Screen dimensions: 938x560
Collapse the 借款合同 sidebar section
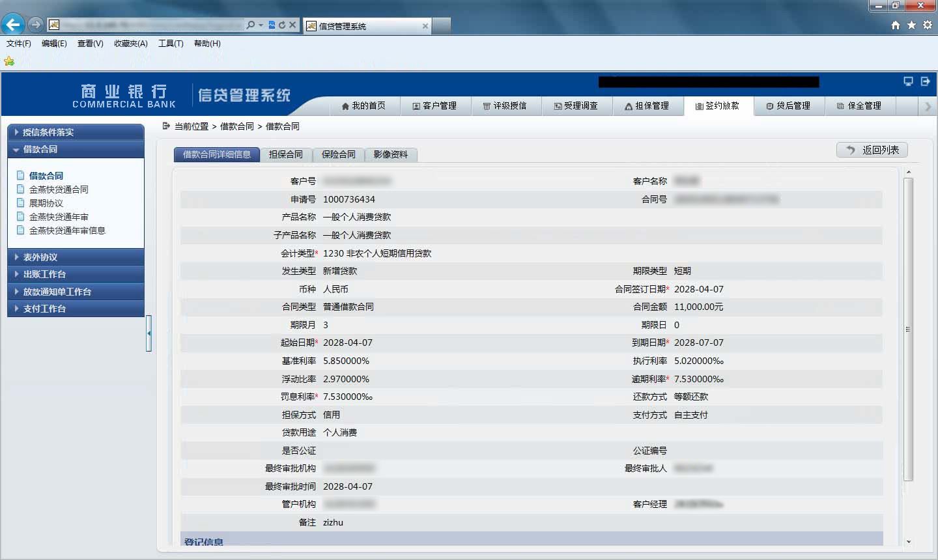click(76, 149)
